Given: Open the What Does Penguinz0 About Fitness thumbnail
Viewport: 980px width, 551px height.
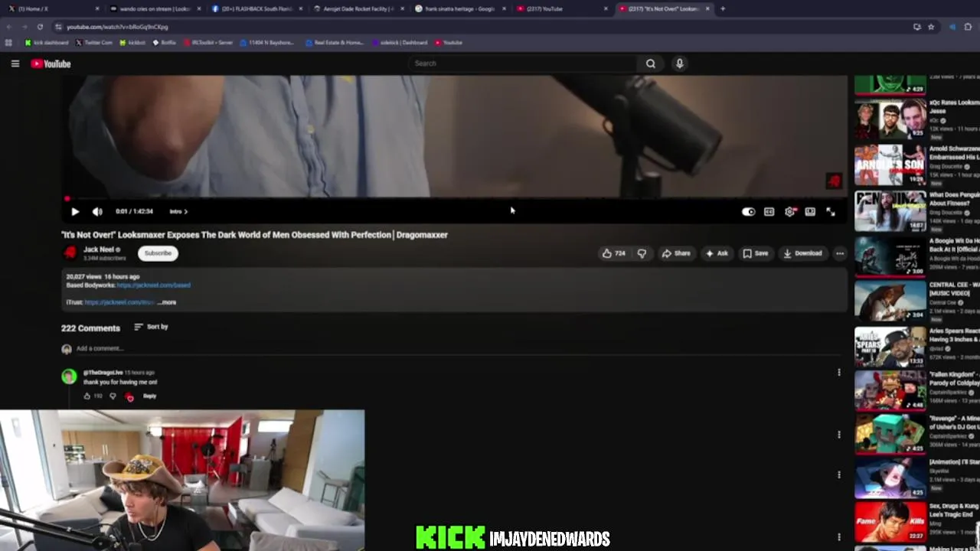Looking at the screenshot, I should click(x=890, y=211).
